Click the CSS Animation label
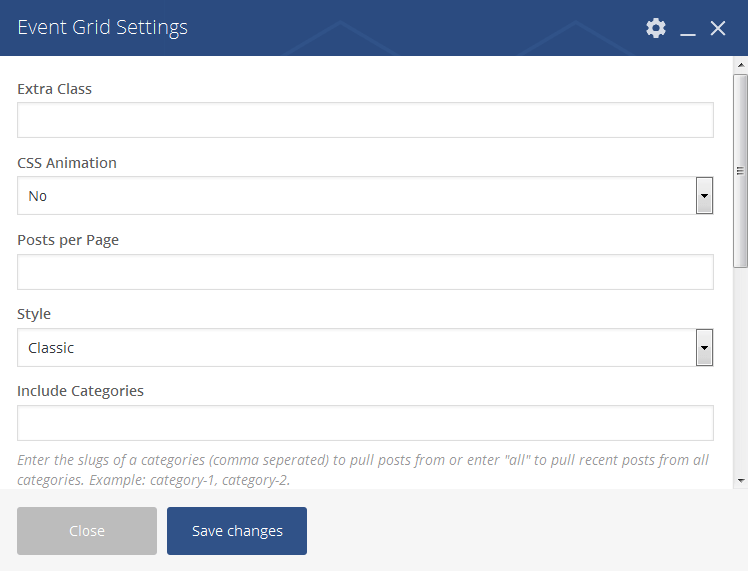748x571 pixels. (67, 163)
